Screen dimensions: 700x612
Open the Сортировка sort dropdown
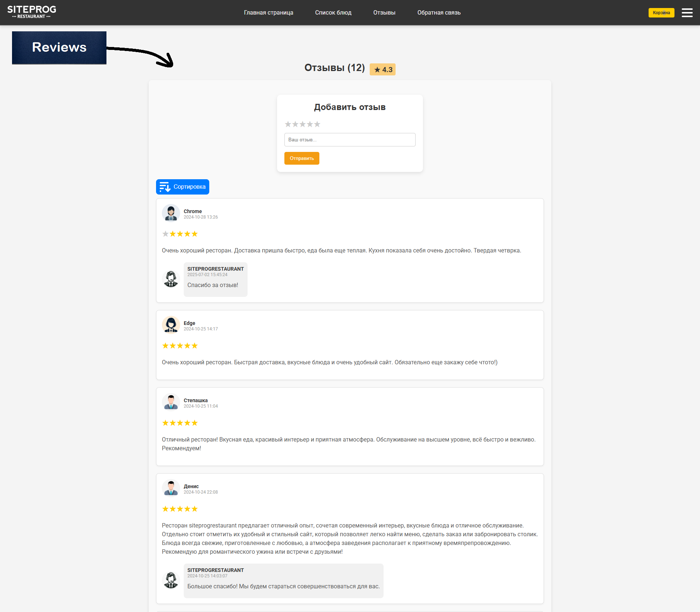pos(183,187)
